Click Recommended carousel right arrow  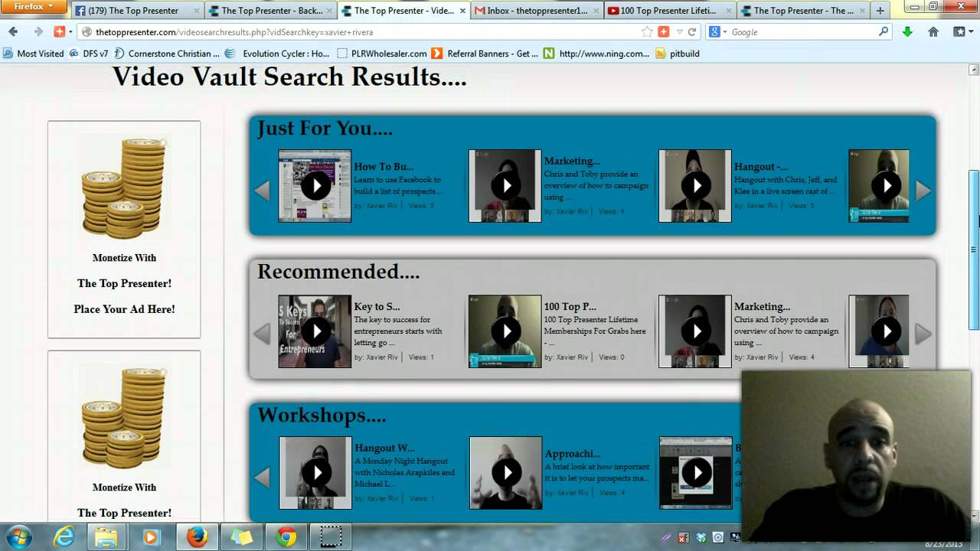point(923,334)
